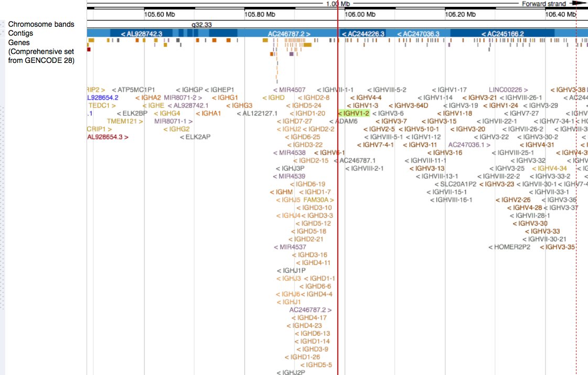
Task: Select the IGHG3 gene label
Action: coord(239,105)
